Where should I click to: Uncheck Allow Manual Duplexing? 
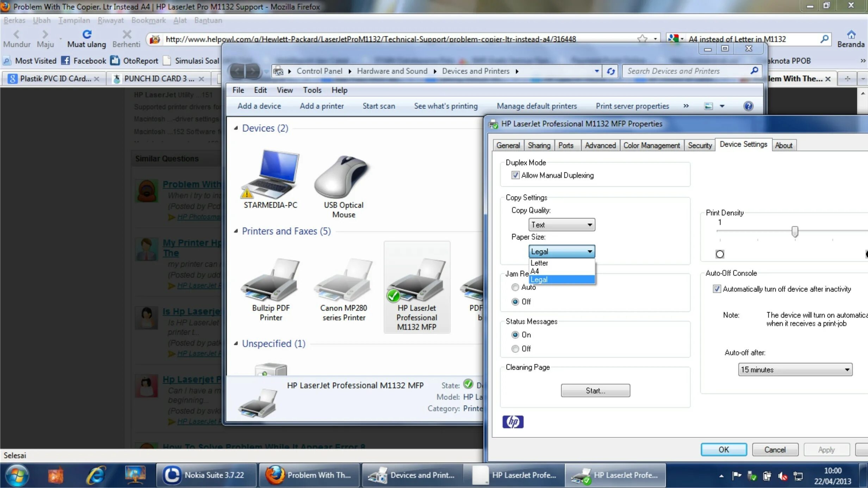515,175
